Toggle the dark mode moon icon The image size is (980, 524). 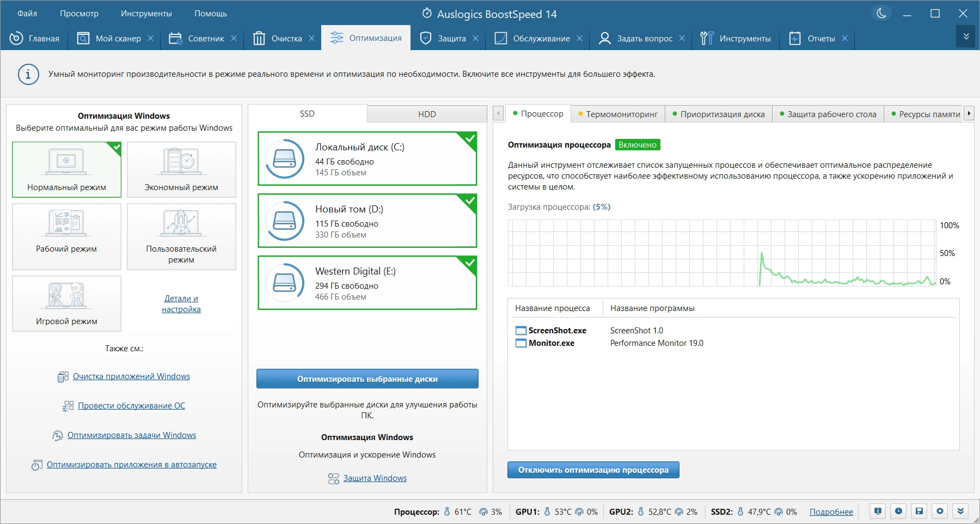(881, 14)
